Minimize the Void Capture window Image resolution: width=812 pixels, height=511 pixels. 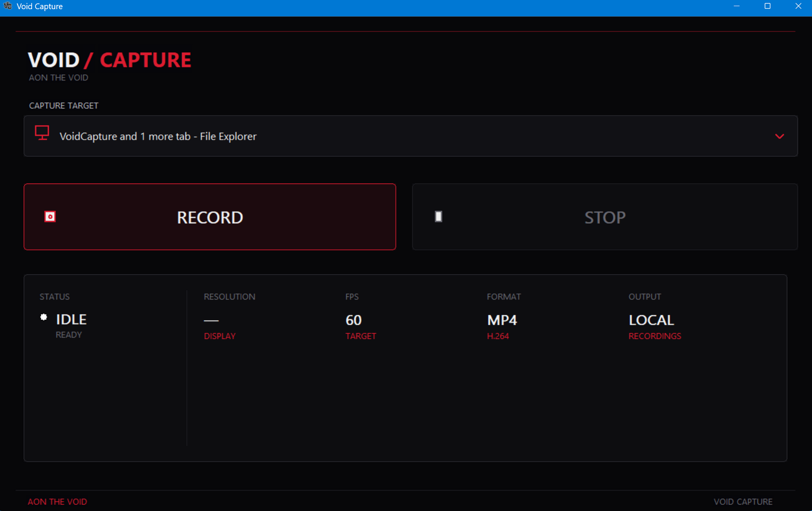[736, 6]
